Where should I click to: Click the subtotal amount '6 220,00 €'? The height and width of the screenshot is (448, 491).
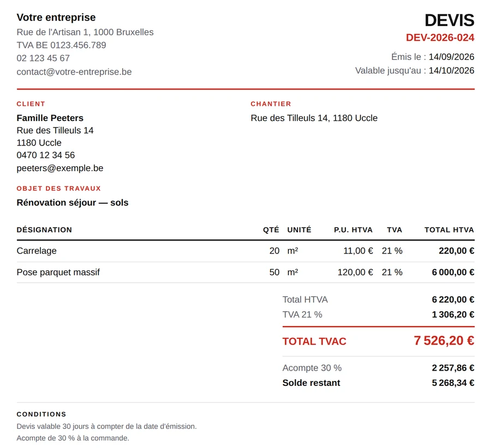click(x=453, y=300)
